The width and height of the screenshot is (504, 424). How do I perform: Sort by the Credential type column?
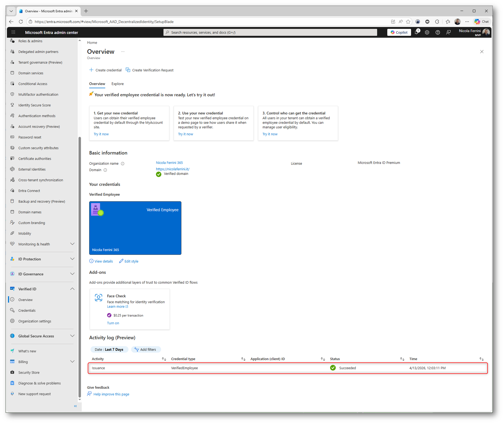[x=243, y=359]
